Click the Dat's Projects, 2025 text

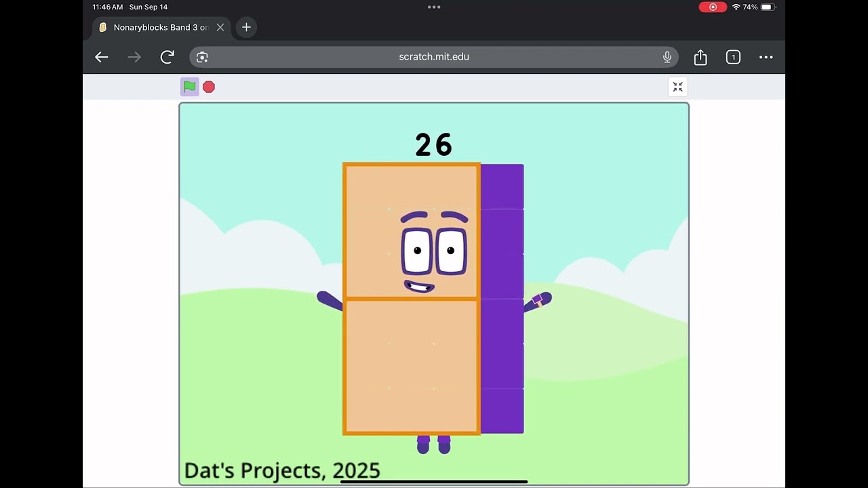282,471
